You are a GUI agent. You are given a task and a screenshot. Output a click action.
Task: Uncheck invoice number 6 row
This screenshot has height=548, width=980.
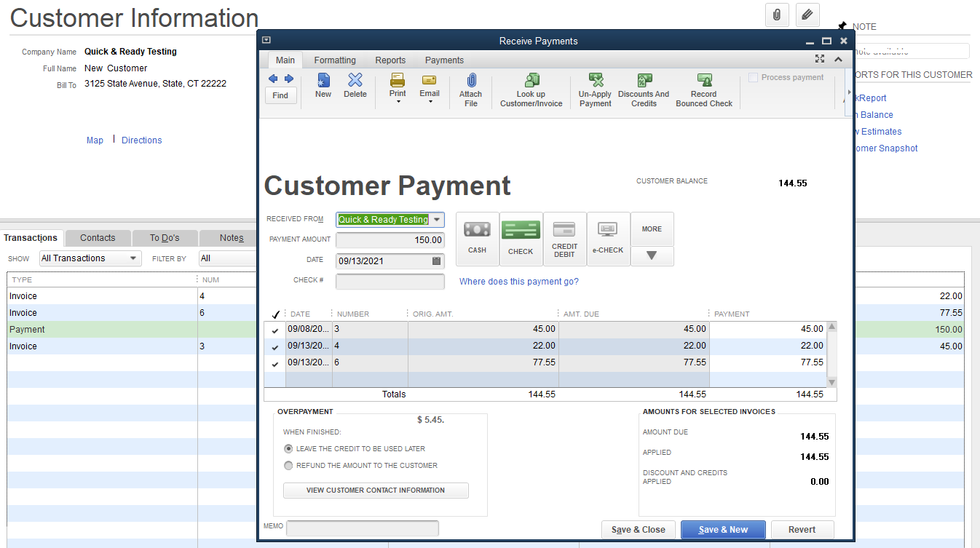pos(274,364)
